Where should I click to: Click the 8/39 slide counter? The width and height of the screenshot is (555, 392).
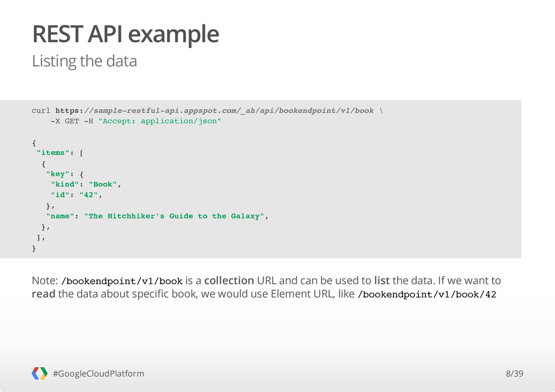point(514,374)
